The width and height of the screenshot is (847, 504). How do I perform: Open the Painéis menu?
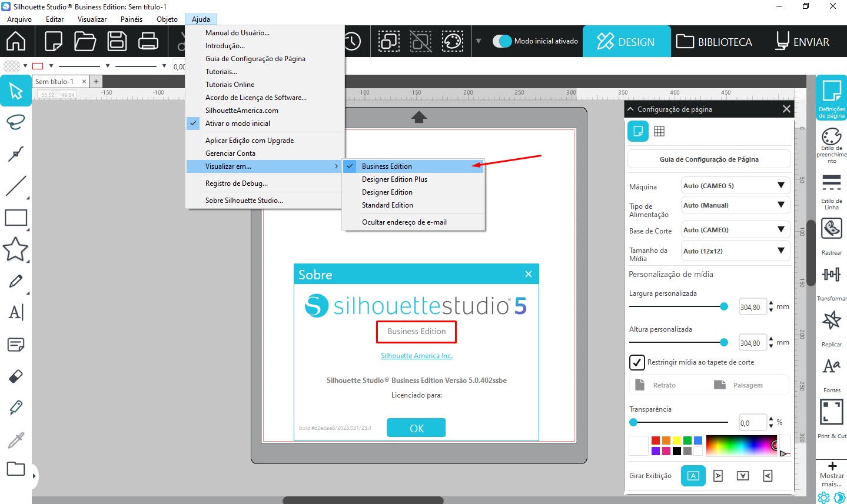[x=131, y=19]
